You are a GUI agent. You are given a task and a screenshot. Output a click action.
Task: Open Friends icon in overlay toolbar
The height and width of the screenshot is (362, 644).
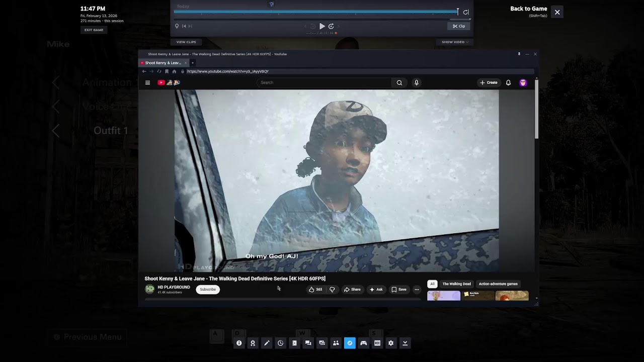point(336,343)
